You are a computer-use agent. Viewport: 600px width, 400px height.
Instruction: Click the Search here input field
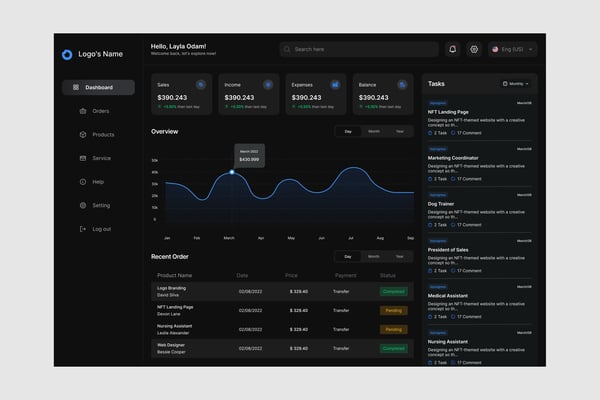pyautogui.click(x=359, y=49)
